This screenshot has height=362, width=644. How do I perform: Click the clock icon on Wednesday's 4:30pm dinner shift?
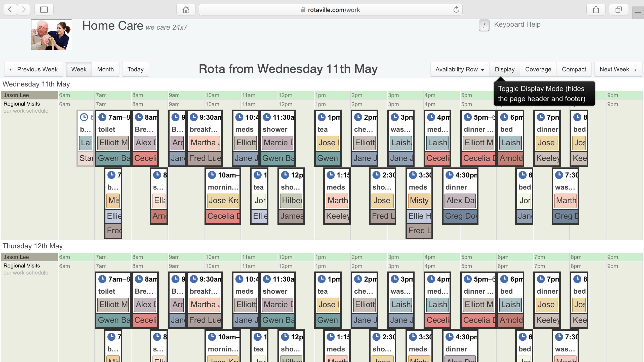coord(449,175)
